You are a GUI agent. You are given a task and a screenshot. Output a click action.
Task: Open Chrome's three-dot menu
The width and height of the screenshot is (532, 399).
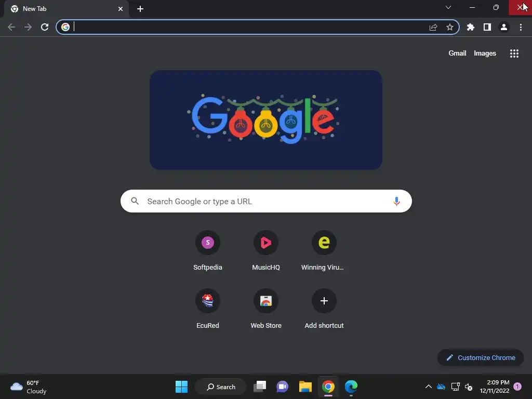[521, 27]
